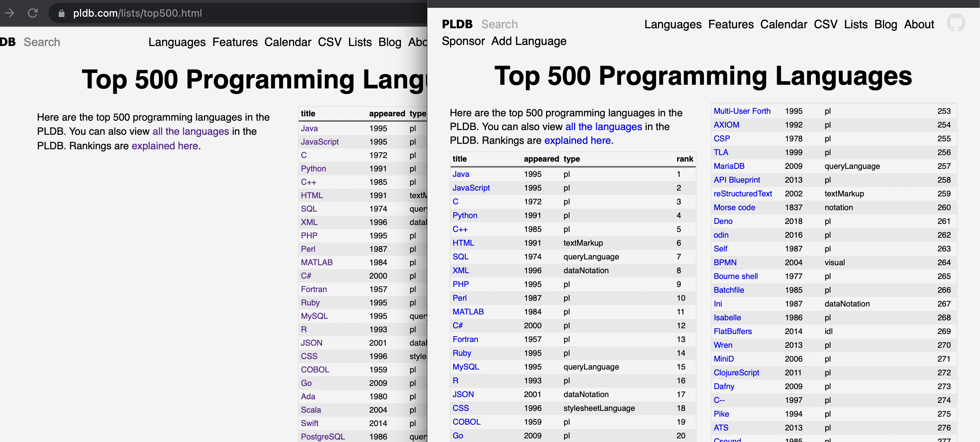Open the ClojureScript language link
980x442 pixels.
(736, 372)
